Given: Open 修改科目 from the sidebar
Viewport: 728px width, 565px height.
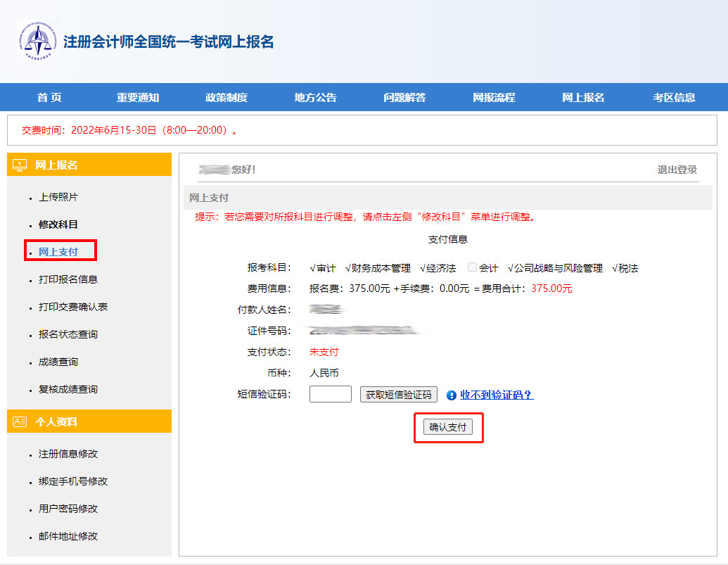Looking at the screenshot, I should [58, 224].
